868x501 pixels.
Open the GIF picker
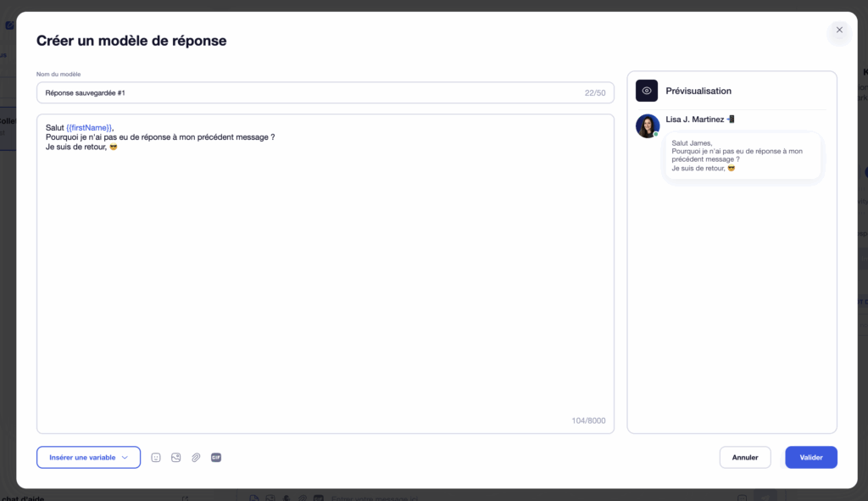click(216, 457)
